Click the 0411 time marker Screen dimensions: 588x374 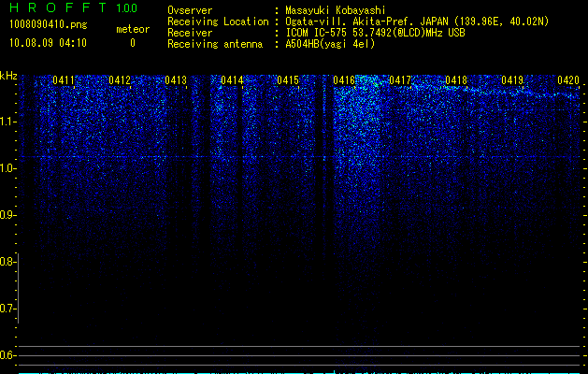64,79
